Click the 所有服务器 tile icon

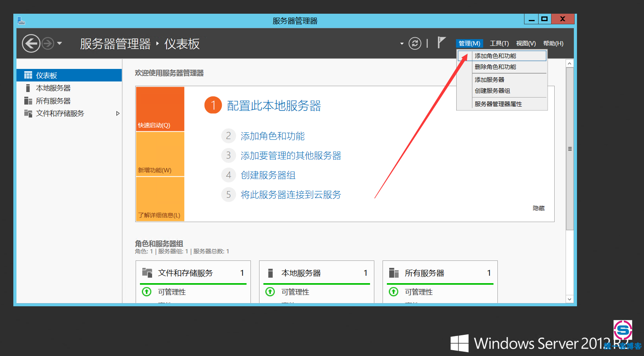click(x=394, y=273)
